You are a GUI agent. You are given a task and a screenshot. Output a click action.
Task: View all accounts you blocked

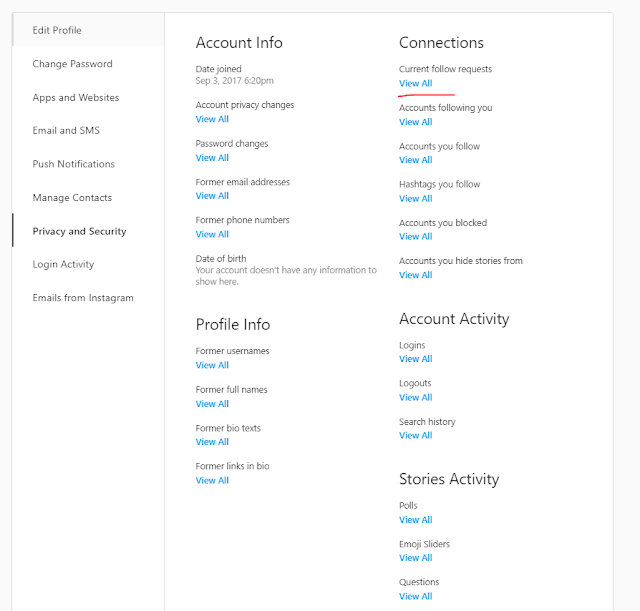(415, 236)
